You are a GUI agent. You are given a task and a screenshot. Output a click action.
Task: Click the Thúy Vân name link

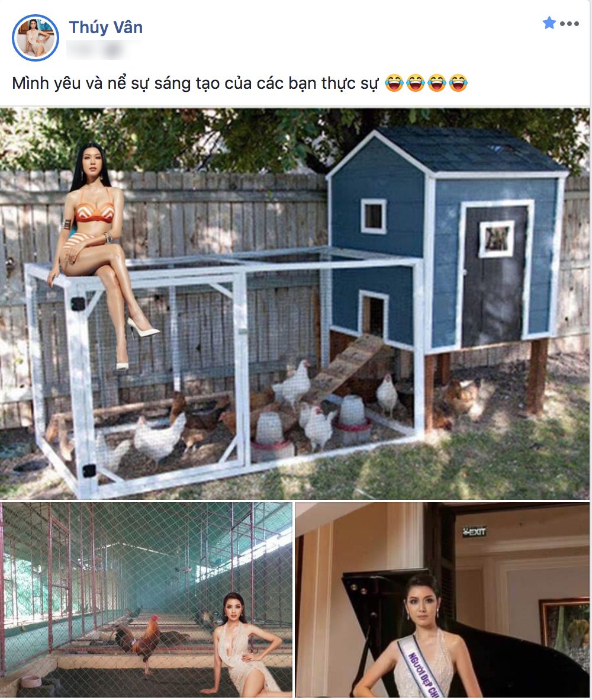106,27
